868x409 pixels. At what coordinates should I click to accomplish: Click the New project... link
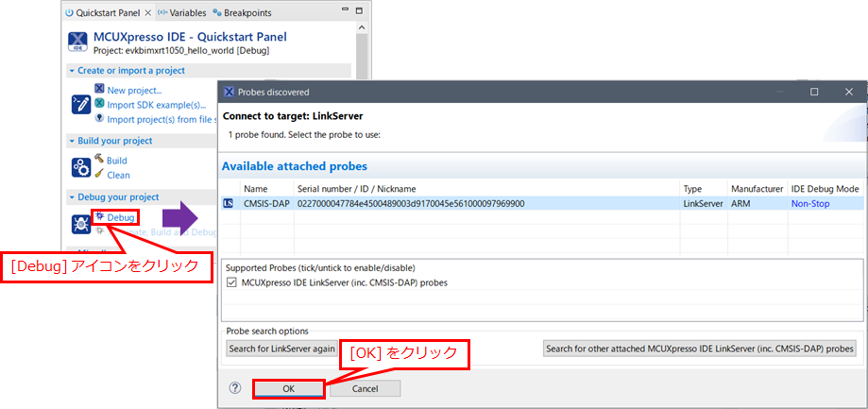134,91
